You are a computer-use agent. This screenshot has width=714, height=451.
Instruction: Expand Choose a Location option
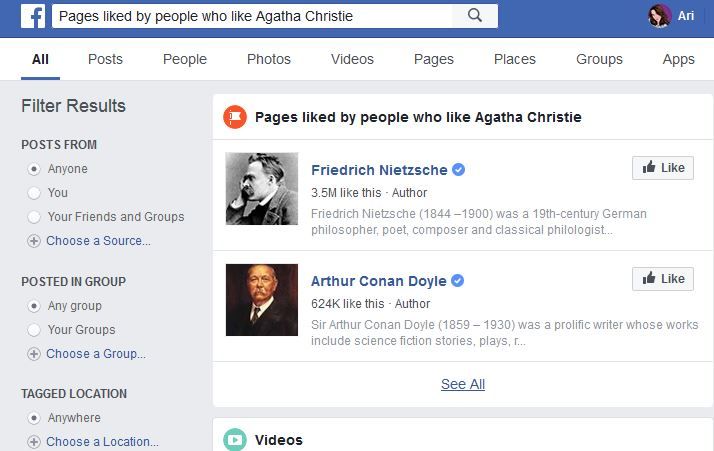click(102, 441)
